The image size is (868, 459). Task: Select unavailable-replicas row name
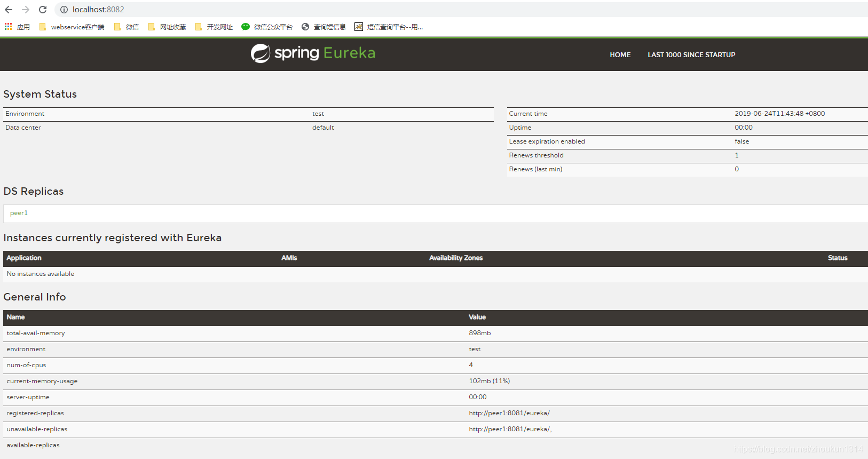[37, 429]
